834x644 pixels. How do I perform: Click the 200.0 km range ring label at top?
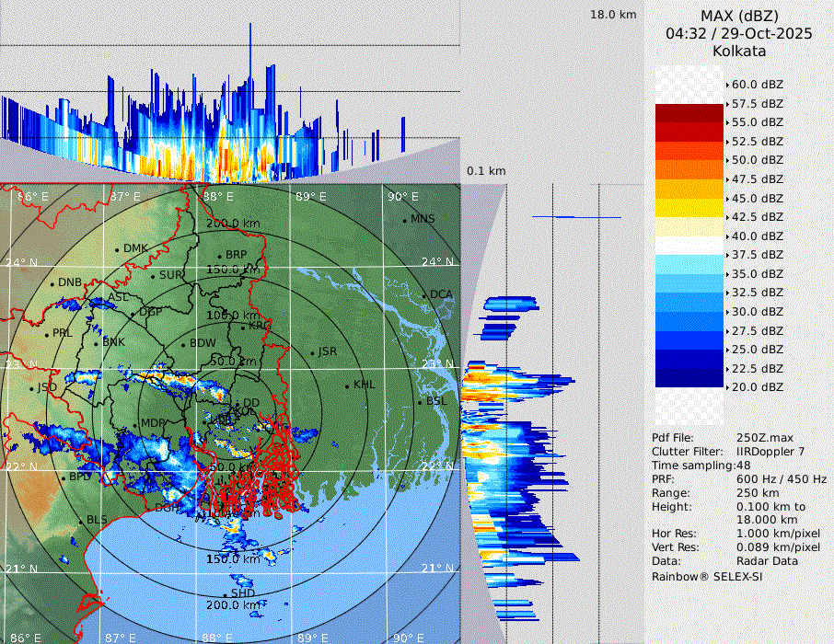[230, 224]
